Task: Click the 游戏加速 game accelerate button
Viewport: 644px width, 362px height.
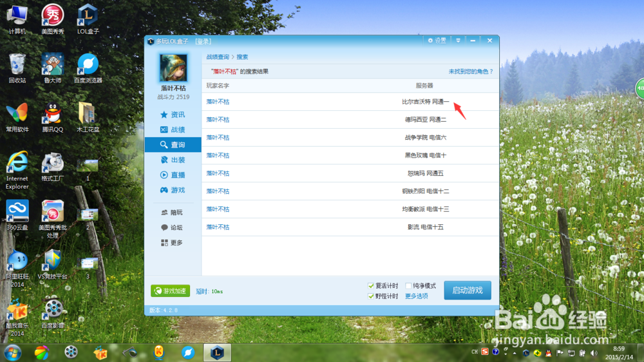Action: tap(170, 291)
